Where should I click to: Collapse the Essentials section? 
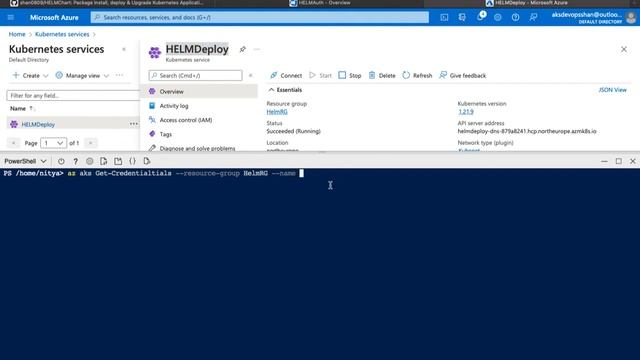285,90
